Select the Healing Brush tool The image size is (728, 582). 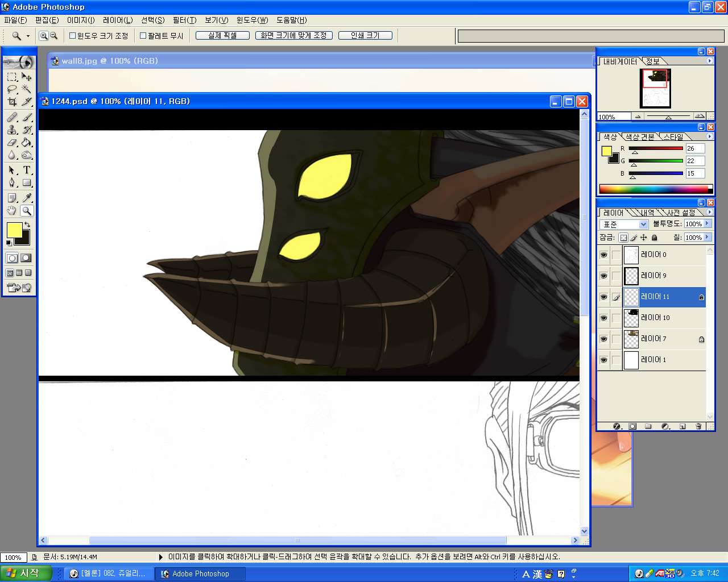12,117
